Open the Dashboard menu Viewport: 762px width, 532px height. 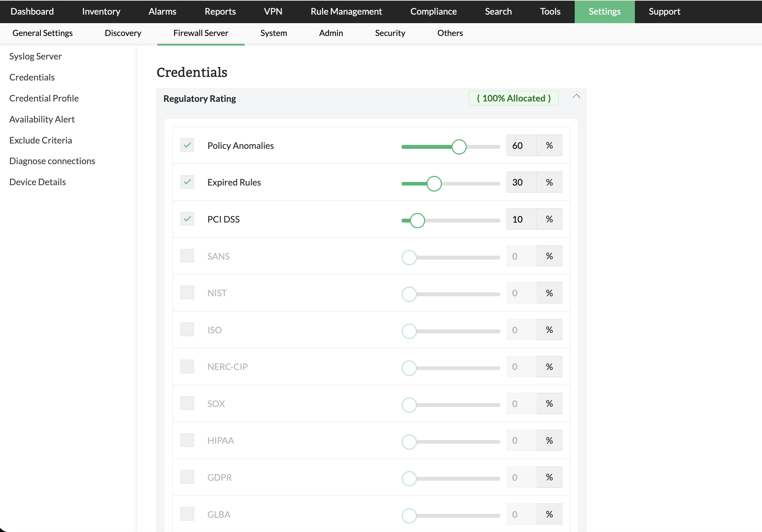tap(32, 11)
